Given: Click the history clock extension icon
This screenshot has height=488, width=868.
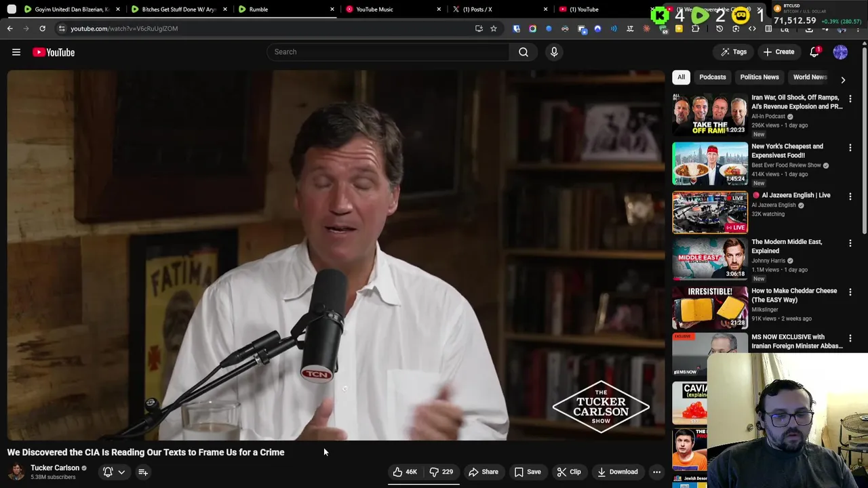Looking at the screenshot, I should tap(719, 28).
